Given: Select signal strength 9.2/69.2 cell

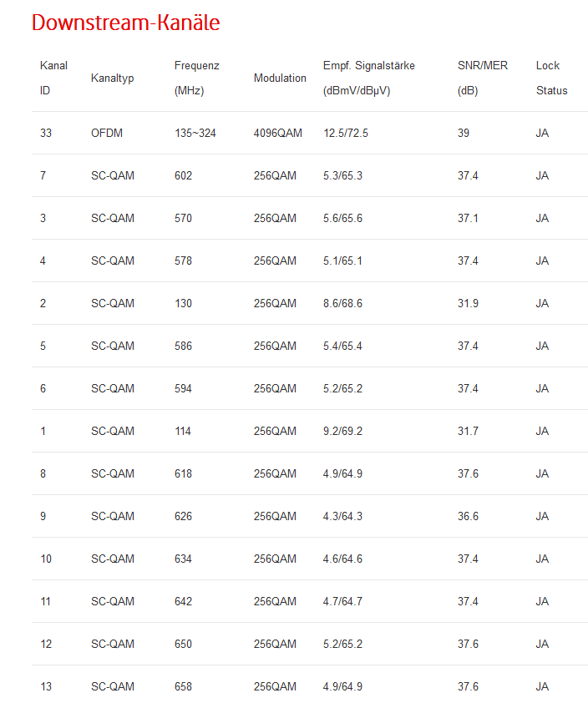Looking at the screenshot, I should [x=342, y=431].
